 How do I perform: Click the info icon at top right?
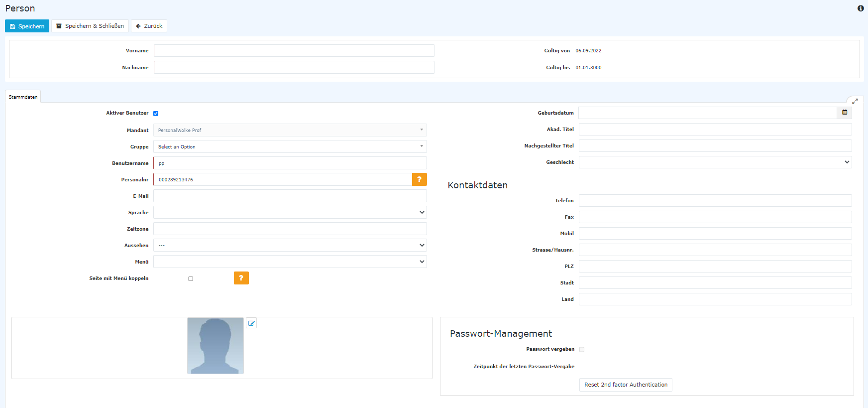point(861,8)
